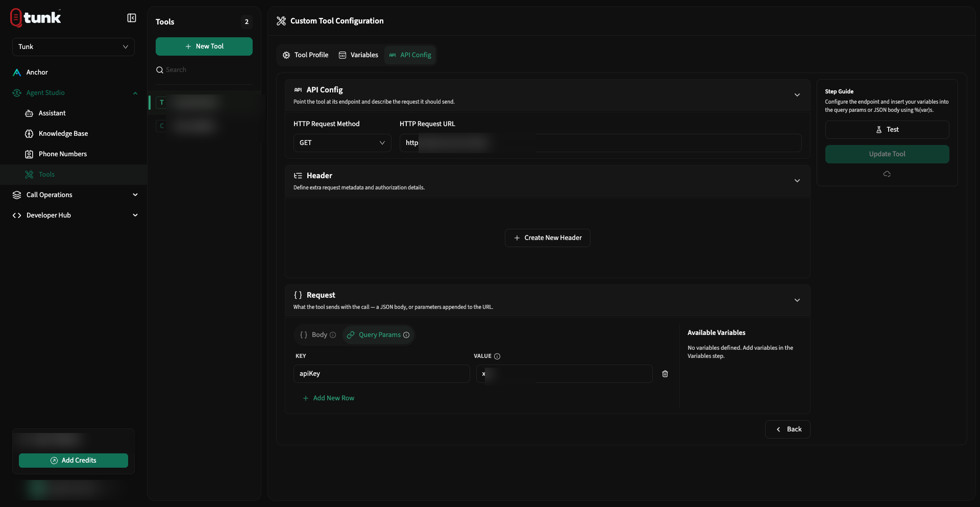The width and height of the screenshot is (980, 507).
Task: Switch request to Body tab
Action: click(317, 335)
